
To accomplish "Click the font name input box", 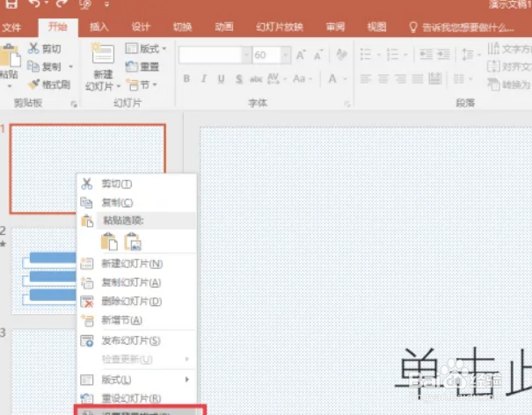I will [x=210, y=55].
